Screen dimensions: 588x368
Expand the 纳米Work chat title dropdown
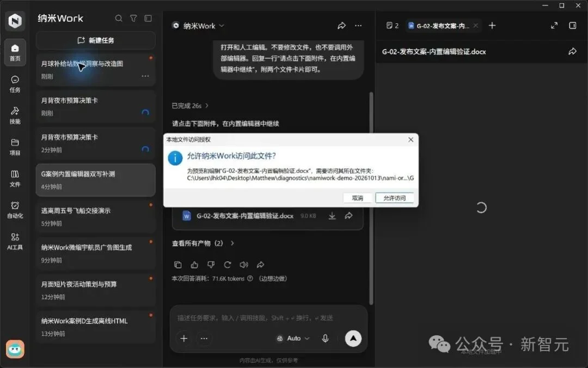coord(222,26)
